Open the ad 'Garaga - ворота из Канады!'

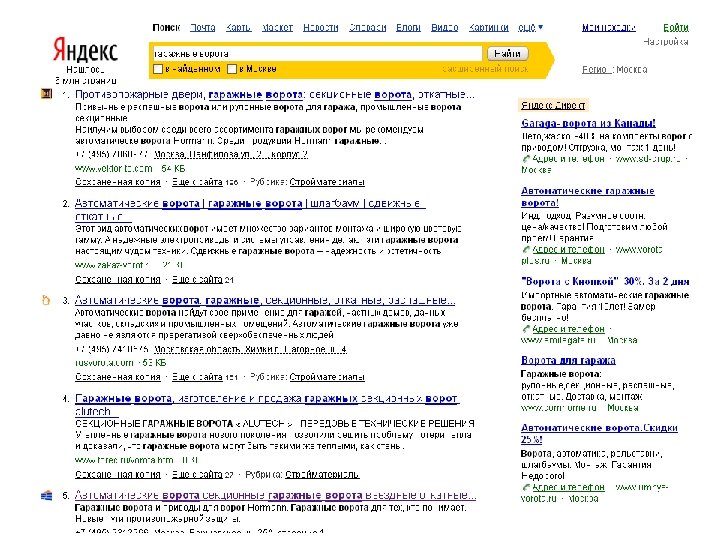click(x=588, y=123)
